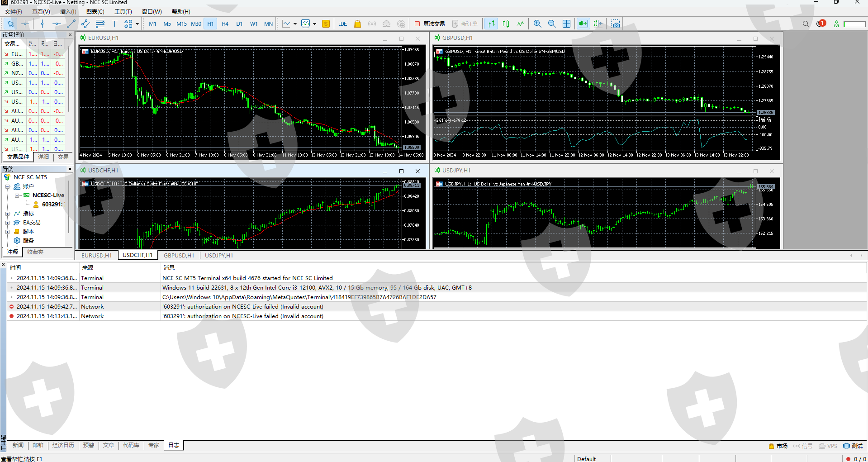The width and height of the screenshot is (868, 462).
Task: Click the zoom in magnifier icon
Action: click(x=537, y=24)
